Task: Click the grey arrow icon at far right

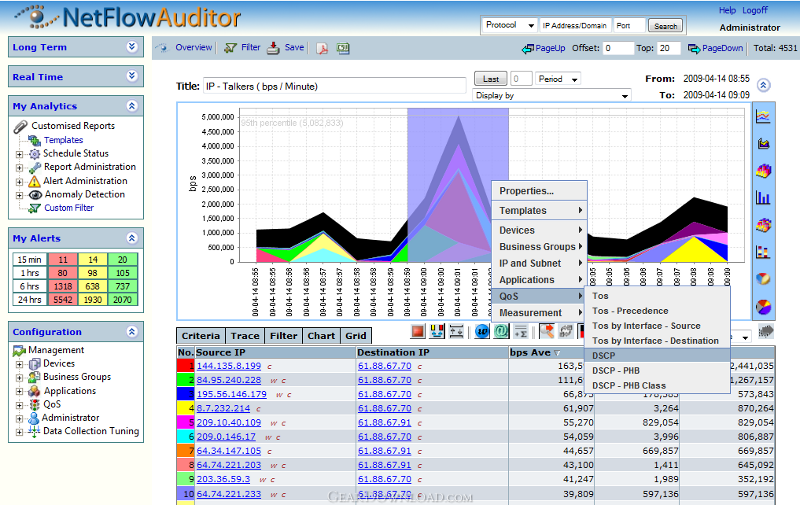Action: pyautogui.click(x=766, y=332)
